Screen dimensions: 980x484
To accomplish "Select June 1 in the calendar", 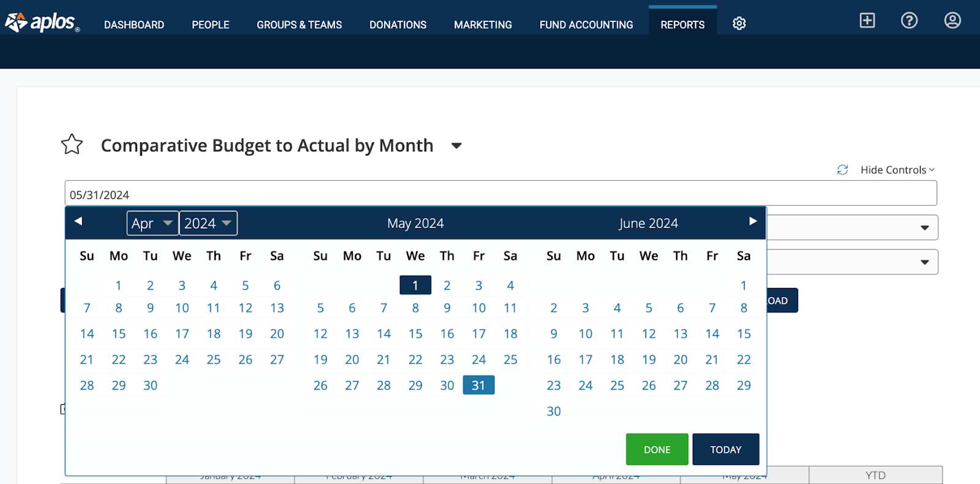I will tap(744, 285).
